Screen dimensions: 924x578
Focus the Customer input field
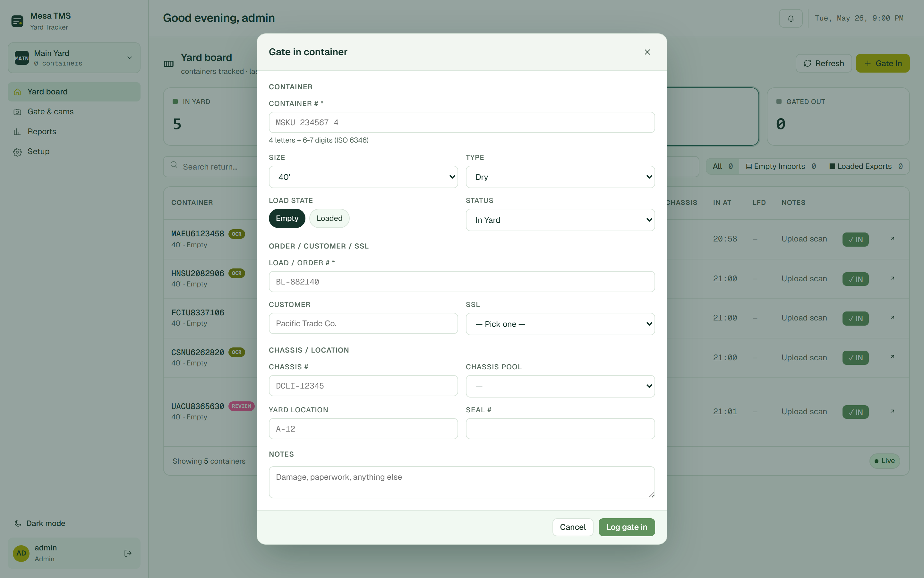pos(363,323)
